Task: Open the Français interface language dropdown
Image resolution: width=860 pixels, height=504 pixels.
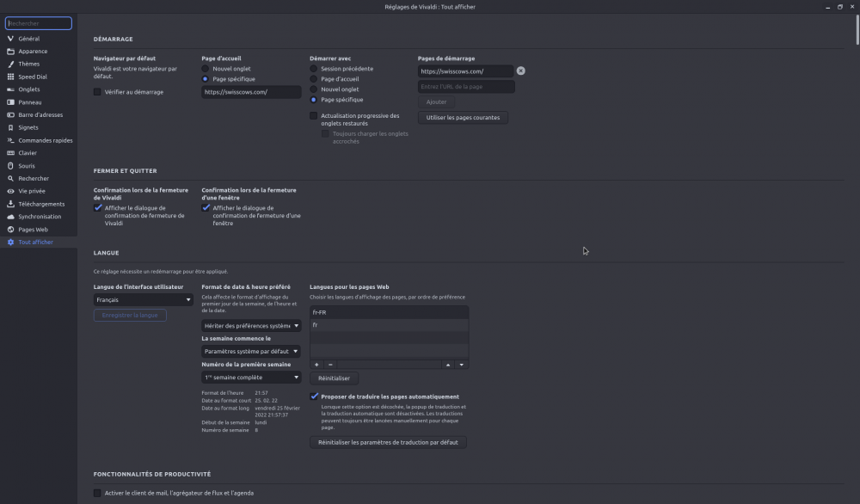Action: pyautogui.click(x=144, y=300)
